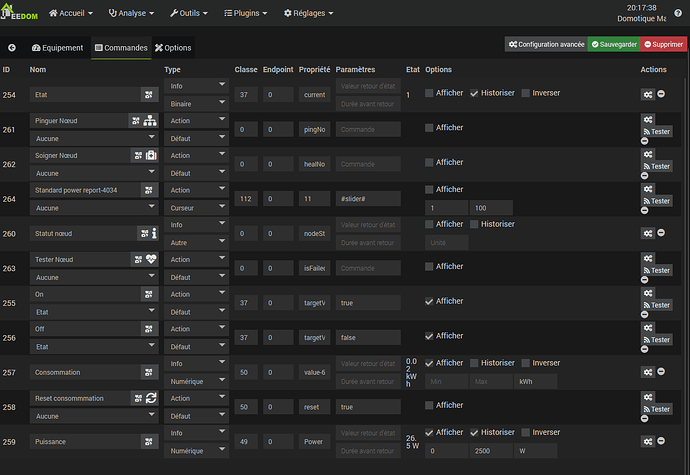The width and height of the screenshot is (690, 475).
Task: Open icon chooser for Etat command name
Action: (x=149, y=95)
